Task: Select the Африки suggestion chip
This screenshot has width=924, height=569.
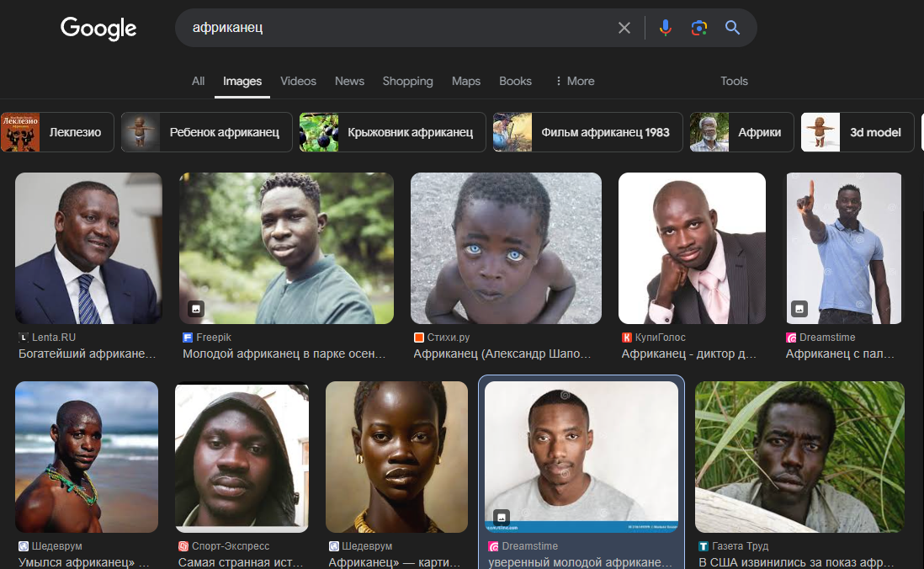Action: (x=742, y=132)
